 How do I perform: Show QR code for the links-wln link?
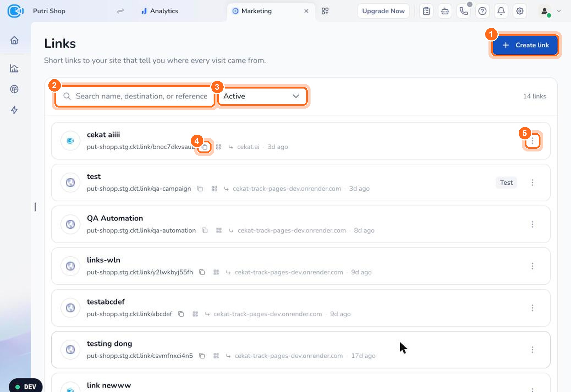216,272
